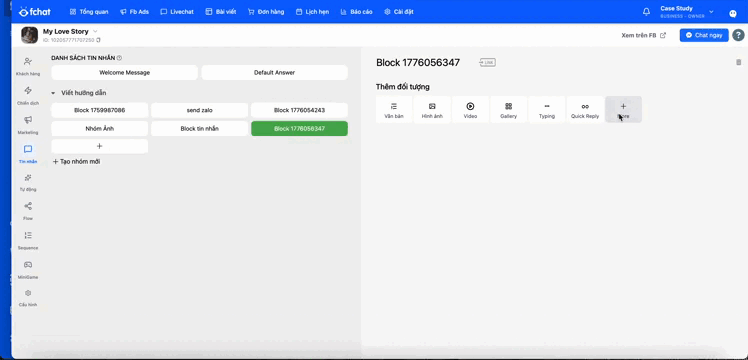Add a new block with plus button
The height and width of the screenshot is (360, 748).
coord(100,146)
